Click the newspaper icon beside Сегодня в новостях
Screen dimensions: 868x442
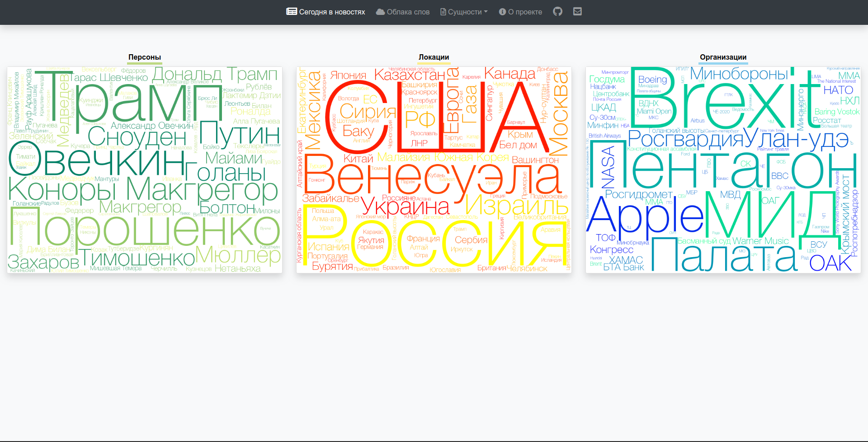pos(292,11)
